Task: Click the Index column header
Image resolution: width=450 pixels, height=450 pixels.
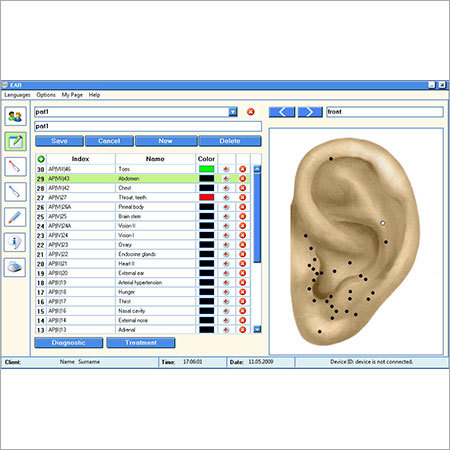Action: coord(80,159)
